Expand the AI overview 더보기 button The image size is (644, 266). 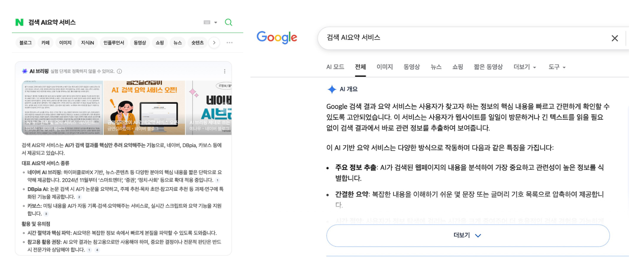coord(468,236)
